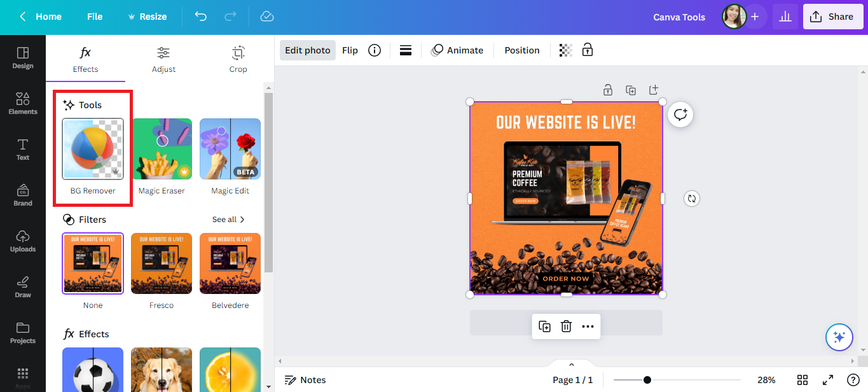Delete the selected image
This screenshot has width=868, height=392.
click(566, 325)
